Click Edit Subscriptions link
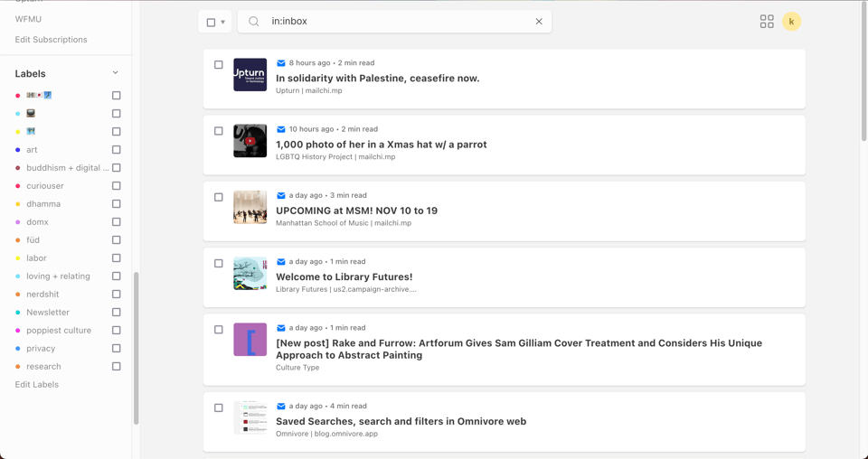 coord(51,40)
